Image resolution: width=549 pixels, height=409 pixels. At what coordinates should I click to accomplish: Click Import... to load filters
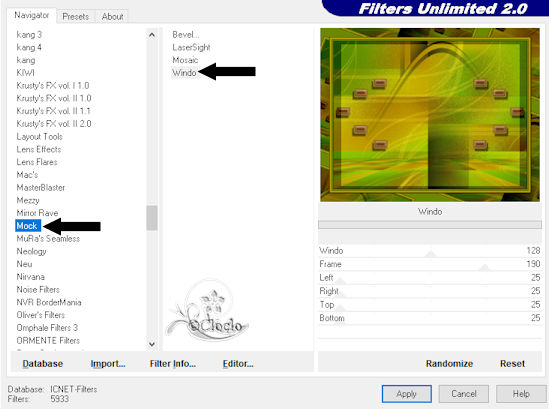tap(108, 363)
